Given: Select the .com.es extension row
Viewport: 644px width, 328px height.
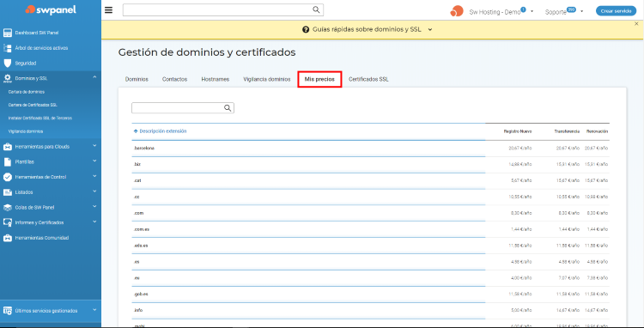Looking at the screenshot, I should 370,229.
